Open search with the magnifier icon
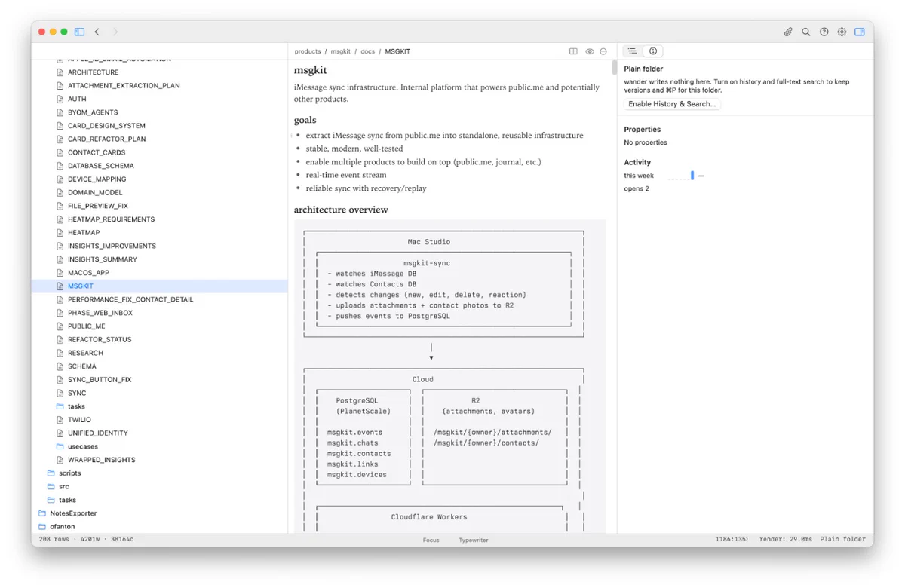This screenshot has height=588, width=905. (806, 32)
